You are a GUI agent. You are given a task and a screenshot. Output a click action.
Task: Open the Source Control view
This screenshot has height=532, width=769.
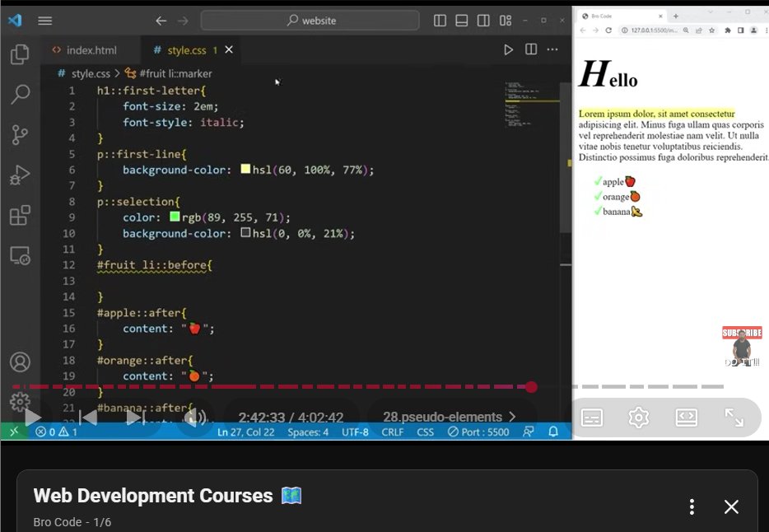(20, 134)
